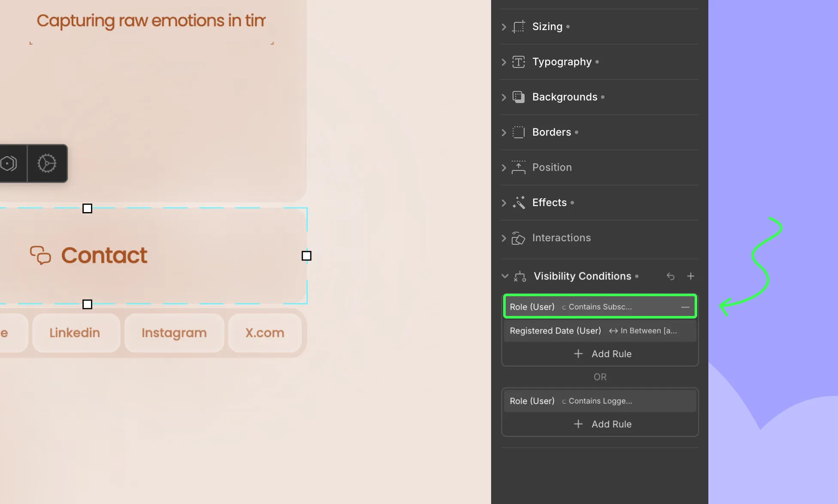838x504 pixels.
Task: Click the OR separator between condition groups
Action: click(x=600, y=377)
